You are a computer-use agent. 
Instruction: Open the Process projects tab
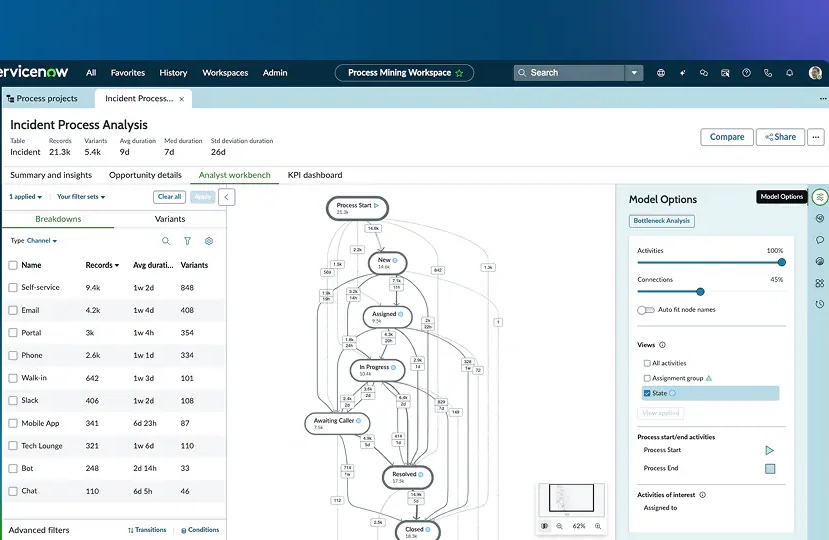[42, 99]
